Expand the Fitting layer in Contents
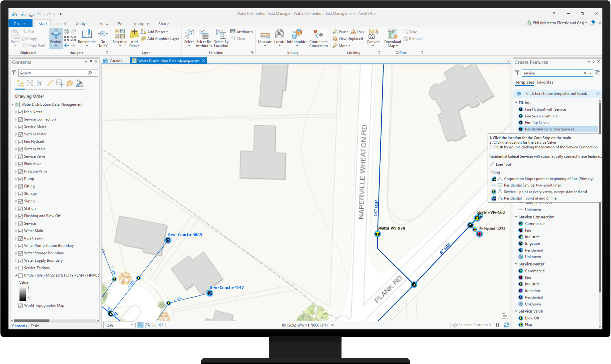The image size is (611, 364). (x=16, y=186)
